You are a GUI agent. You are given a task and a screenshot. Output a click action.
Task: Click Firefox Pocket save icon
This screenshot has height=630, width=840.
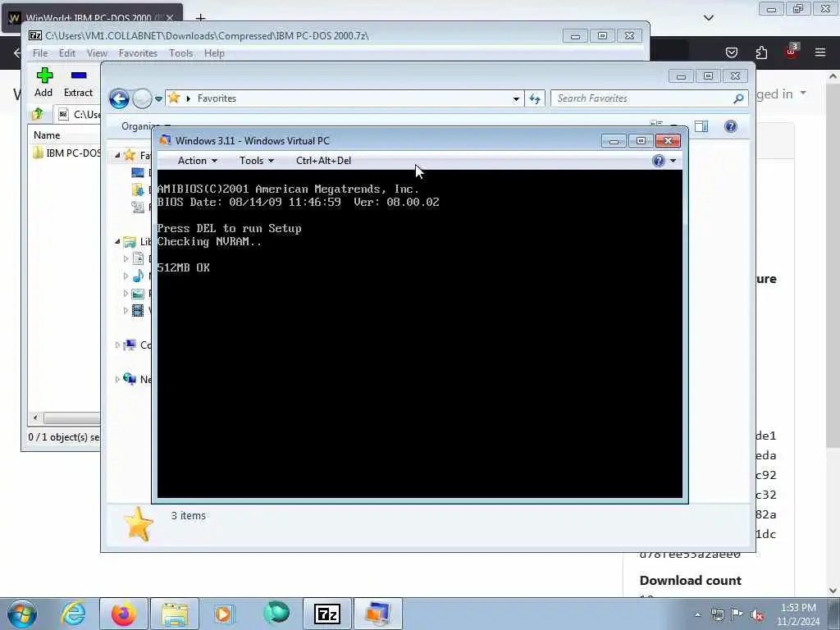click(731, 52)
